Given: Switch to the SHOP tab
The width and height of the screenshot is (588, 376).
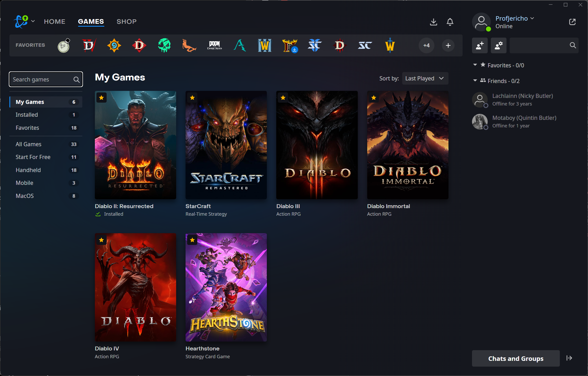Looking at the screenshot, I should [x=126, y=21].
